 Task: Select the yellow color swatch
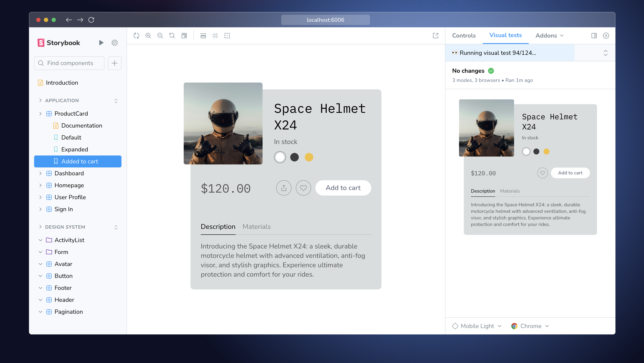309,157
